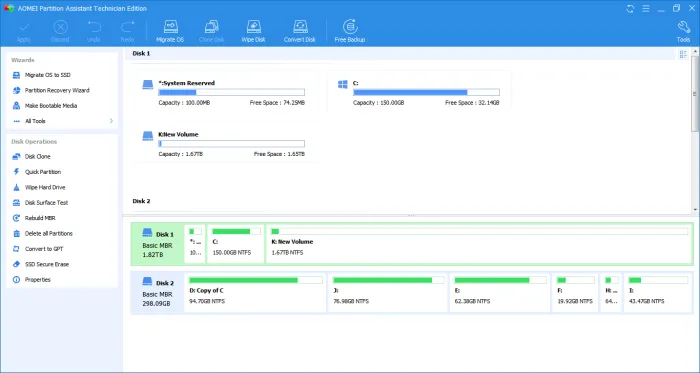Select D: Copy of C partition
This screenshot has width=700, height=373.
click(x=255, y=293)
